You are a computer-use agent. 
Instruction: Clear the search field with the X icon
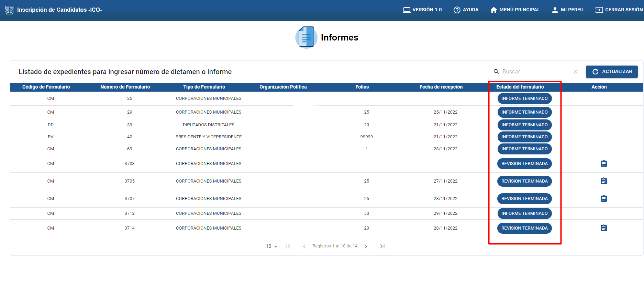pyautogui.click(x=575, y=72)
